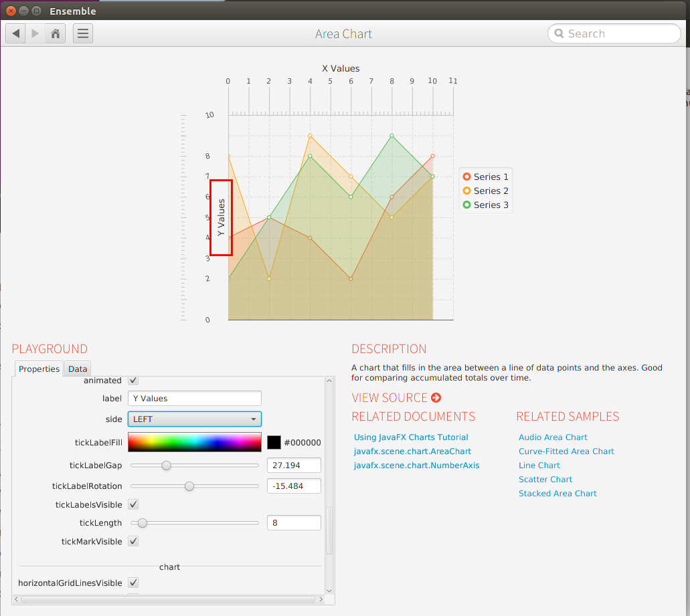Uncheck the animated checkbox
Viewport: 690px width, 616px height.
coord(133,381)
